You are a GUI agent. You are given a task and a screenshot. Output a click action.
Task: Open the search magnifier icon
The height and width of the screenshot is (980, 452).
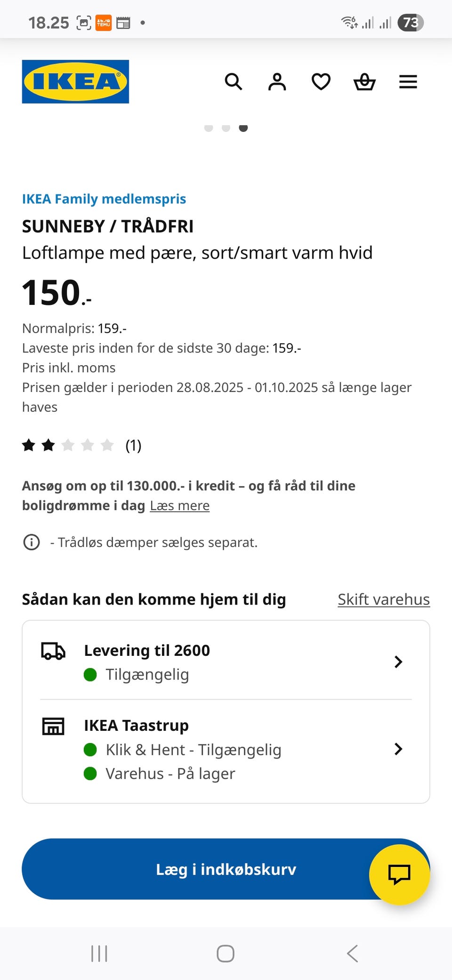pyautogui.click(x=233, y=82)
